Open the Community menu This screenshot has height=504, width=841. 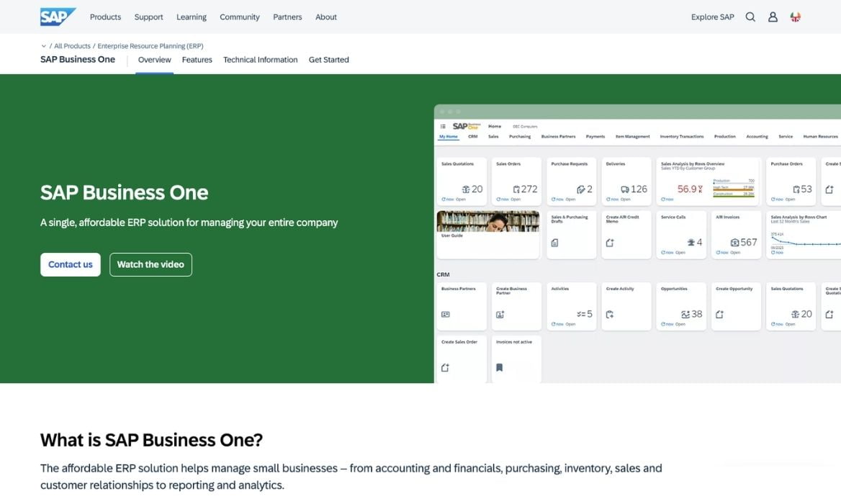point(239,17)
